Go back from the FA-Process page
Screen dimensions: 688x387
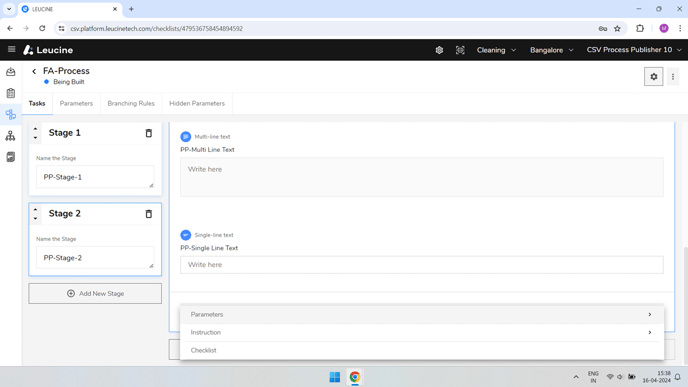click(34, 71)
